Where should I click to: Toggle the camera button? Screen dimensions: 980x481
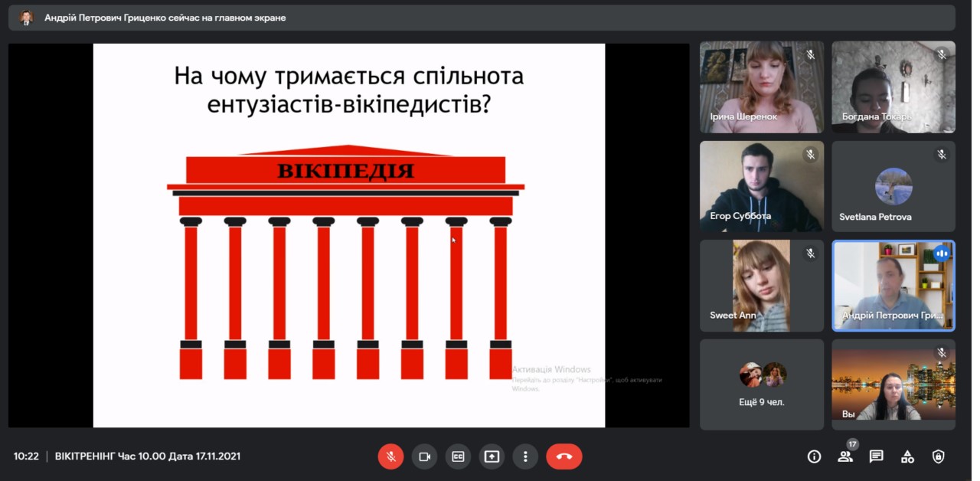tap(424, 456)
